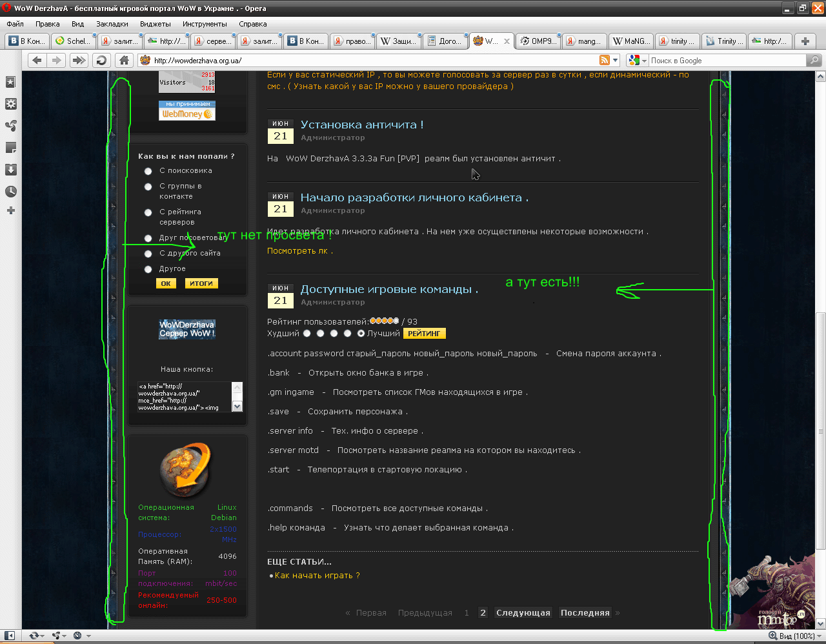
Task: Open the Opera Unite dropdown arrow
Action: [x=65, y=636]
